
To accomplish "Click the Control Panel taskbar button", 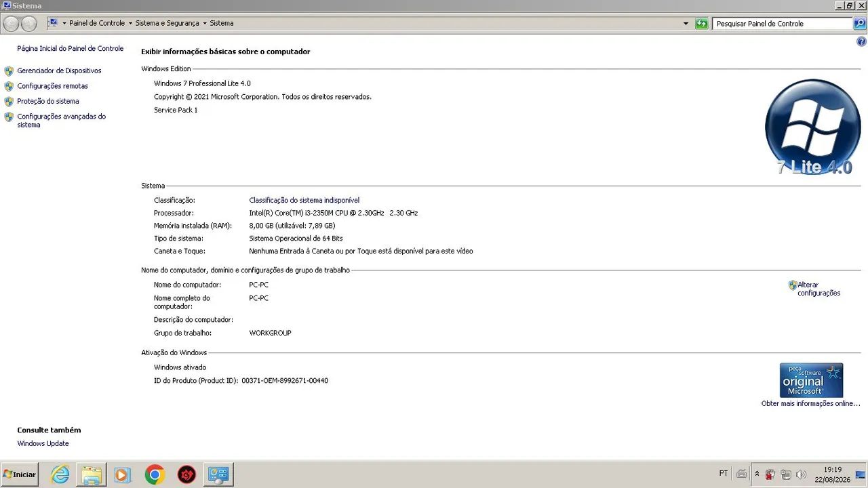I will (x=218, y=474).
